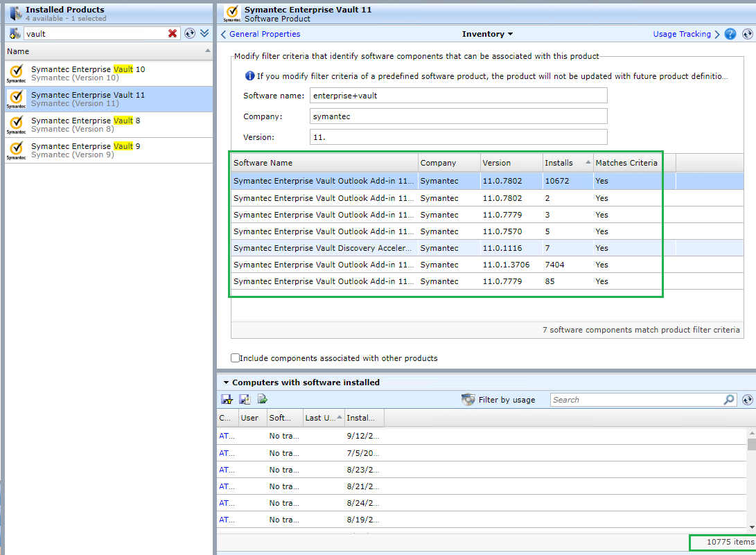756x555 pixels.
Task: Select Symantec Enterprise Vault 8 product
Action: pyautogui.click(x=109, y=125)
